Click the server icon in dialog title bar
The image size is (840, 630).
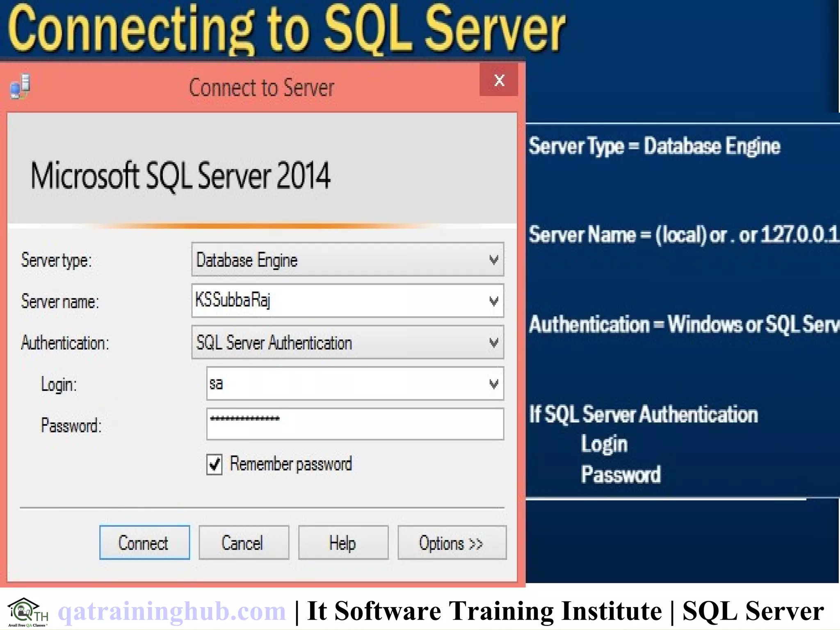pos(20,87)
